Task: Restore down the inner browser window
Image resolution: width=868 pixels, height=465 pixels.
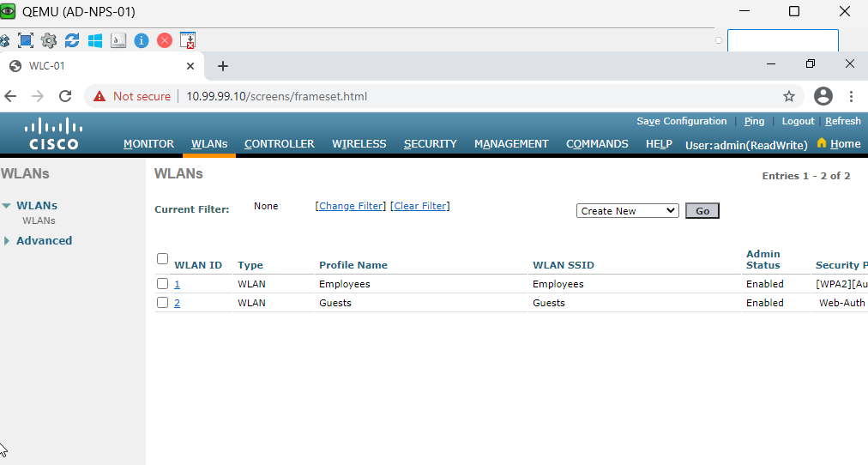Action: (811, 63)
